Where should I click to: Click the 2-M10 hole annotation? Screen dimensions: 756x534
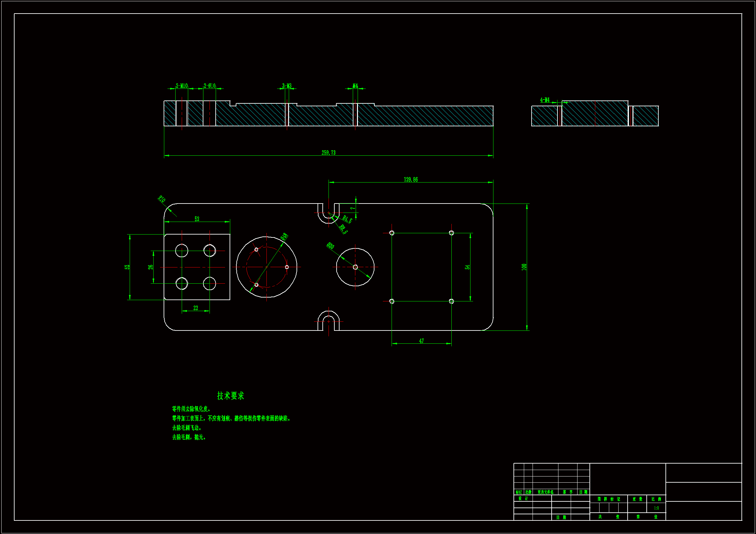coord(181,86)
